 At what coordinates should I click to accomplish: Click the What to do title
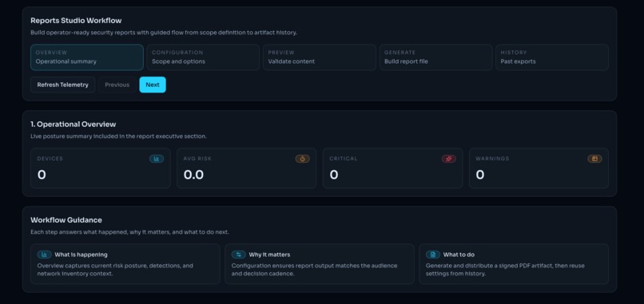click(459, 255)
